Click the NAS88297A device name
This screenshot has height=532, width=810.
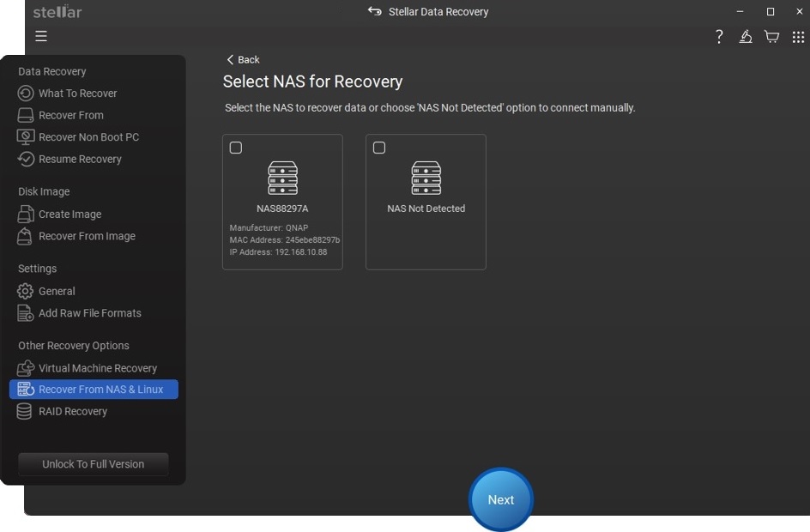282,209
